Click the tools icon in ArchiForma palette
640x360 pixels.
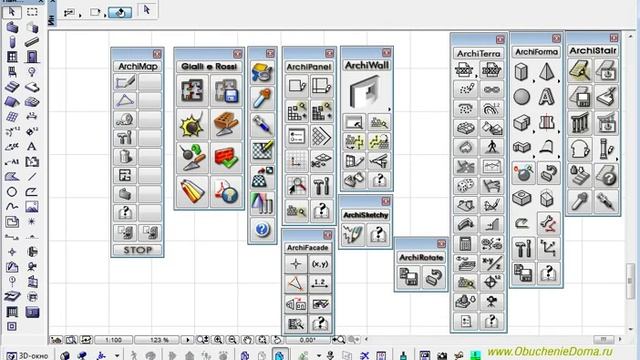pos(523,248)
